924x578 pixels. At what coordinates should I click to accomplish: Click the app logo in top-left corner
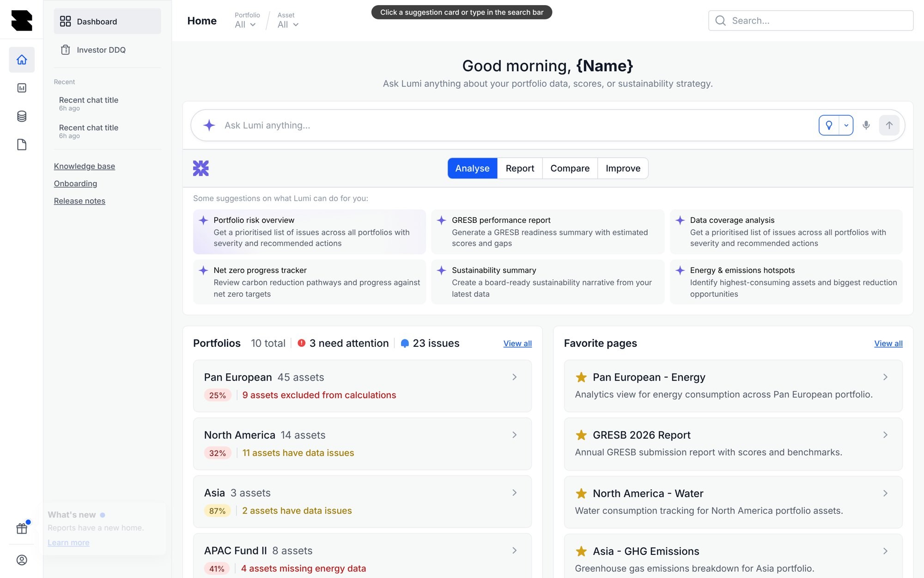(x=22, y=20)
